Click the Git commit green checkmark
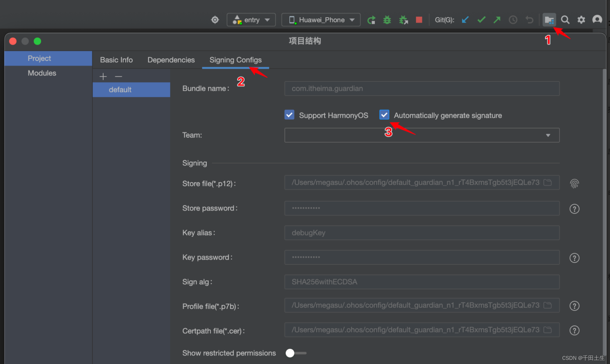610x364 pixels. point(481,20)
